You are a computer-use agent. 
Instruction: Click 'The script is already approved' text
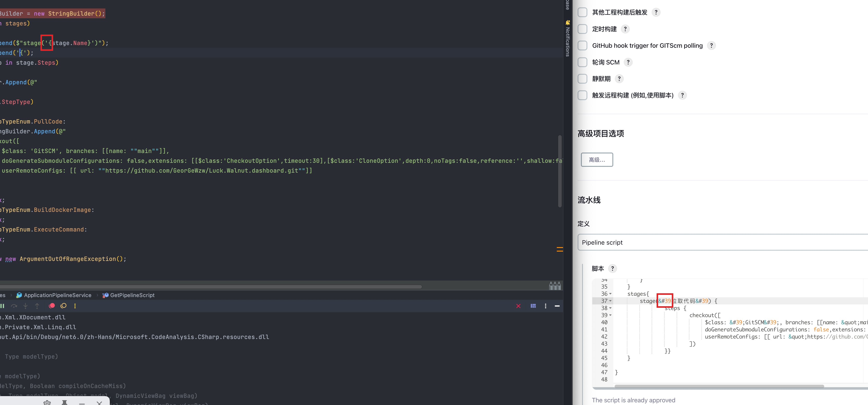click(x=634, y=400)
